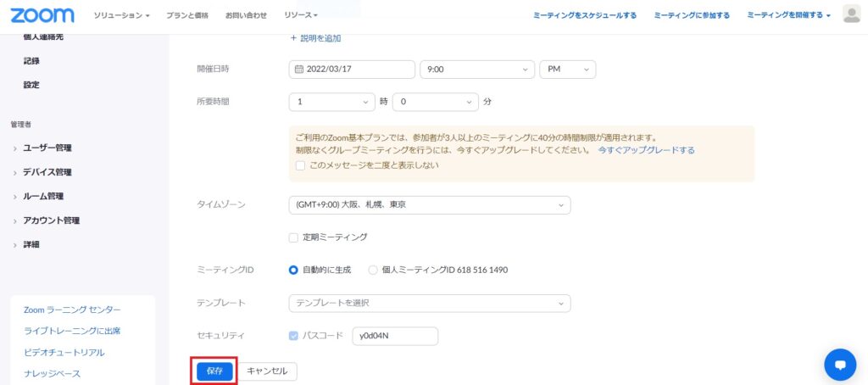Screen dimensions: 868x385
Task: Open the ソリューション menu
Action: tap(121, 15)
